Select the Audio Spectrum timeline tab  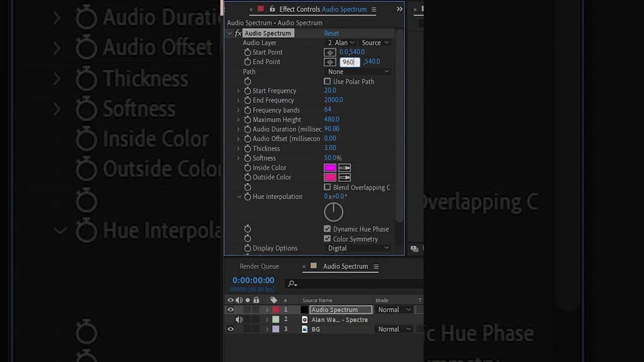tap(346, 266)
